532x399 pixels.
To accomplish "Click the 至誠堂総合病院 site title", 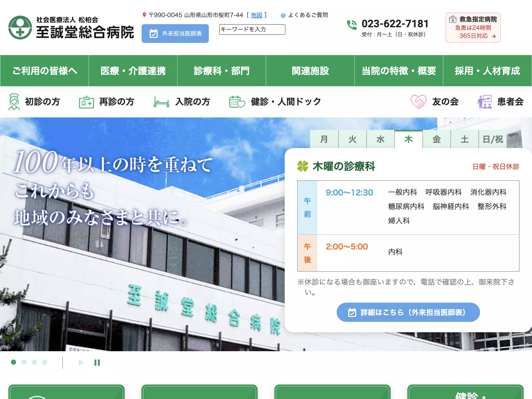I will pyautogui.click(x=85, y=32).
